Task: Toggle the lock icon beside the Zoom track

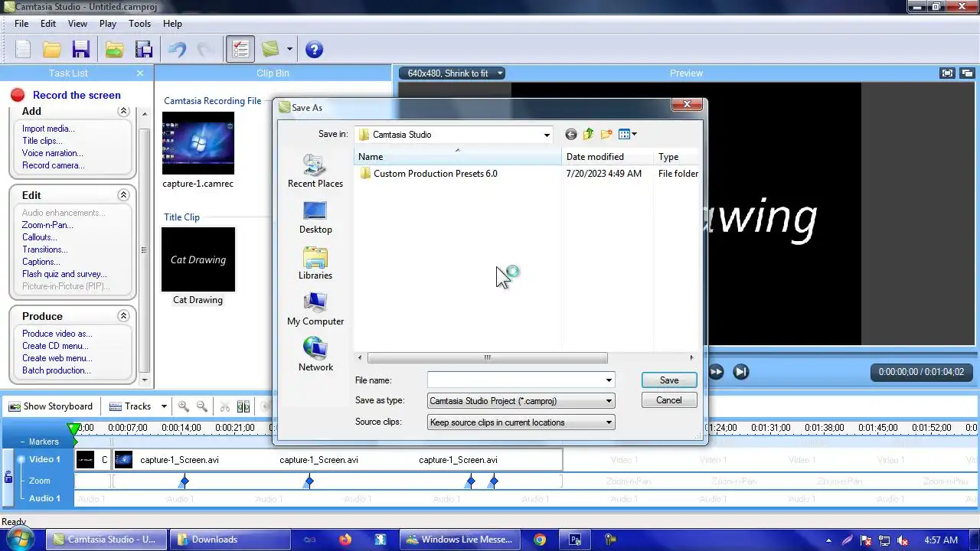Action: [8, 478]
